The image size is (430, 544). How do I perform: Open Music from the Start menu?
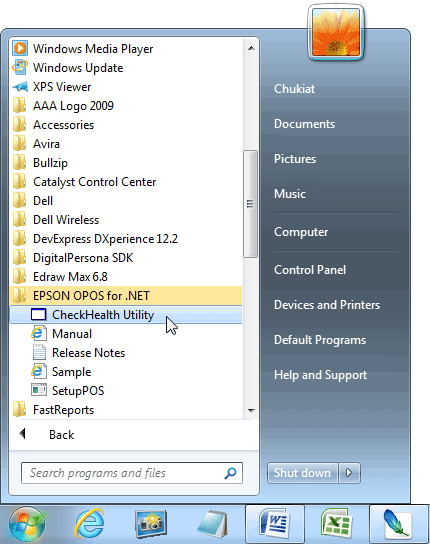click(290, 194)
